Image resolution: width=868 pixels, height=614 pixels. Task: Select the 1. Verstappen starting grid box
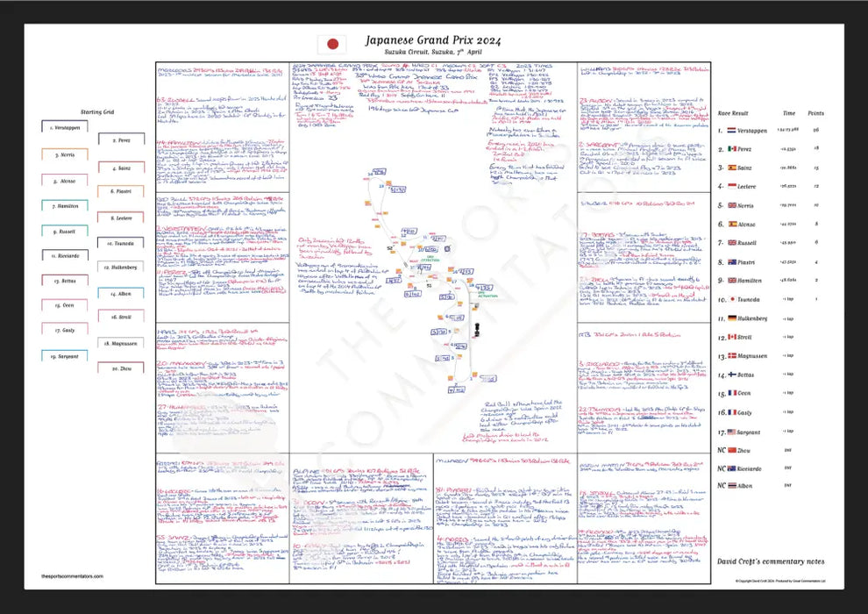click(x=66, y=126)
